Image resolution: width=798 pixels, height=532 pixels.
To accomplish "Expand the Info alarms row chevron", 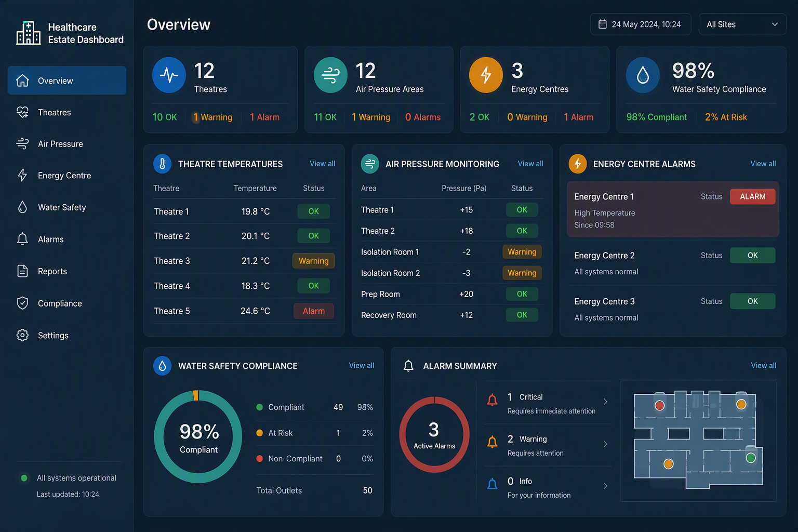I will (x=605, y=486).
